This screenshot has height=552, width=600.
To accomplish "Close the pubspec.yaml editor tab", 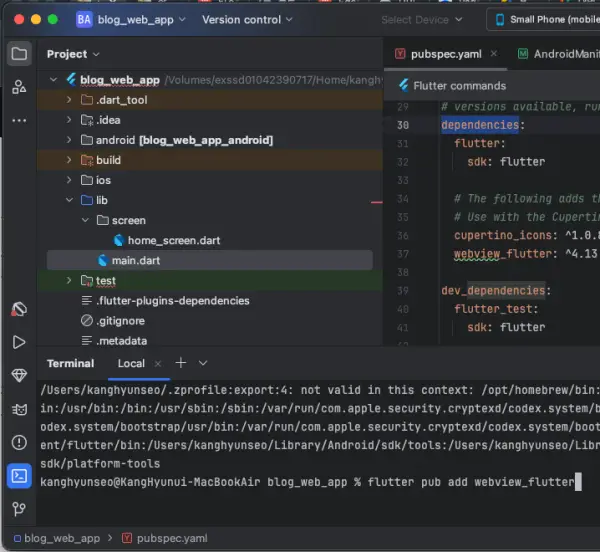I will coord(494,54).
